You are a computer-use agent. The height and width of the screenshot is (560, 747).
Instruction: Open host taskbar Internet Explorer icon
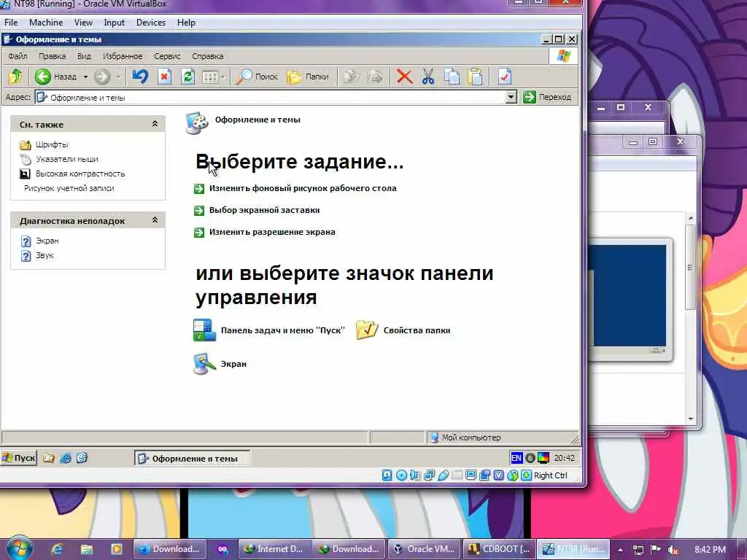click(57, 549)
